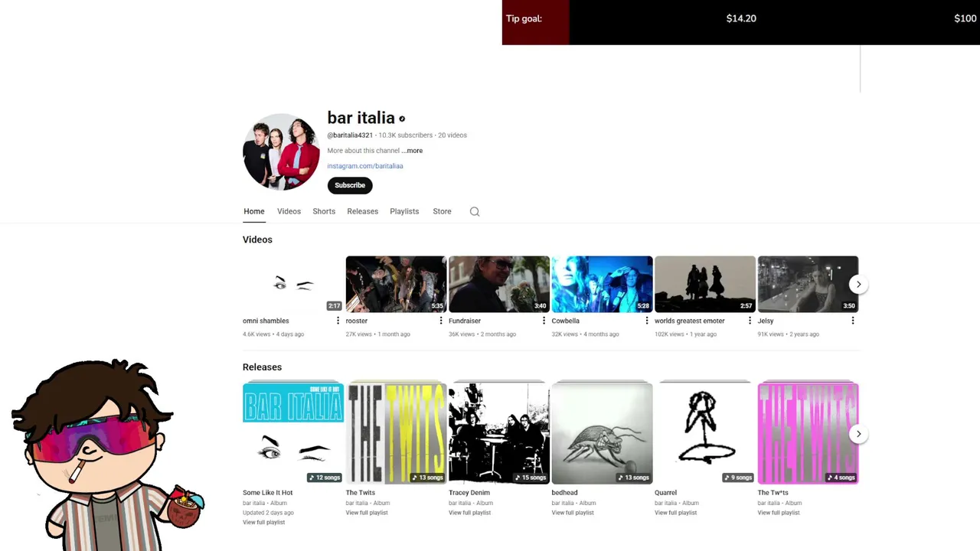Open the channel search magnifier icon
Screen dimensions: 980x551
pyautogui.click(x=475, y=212)
